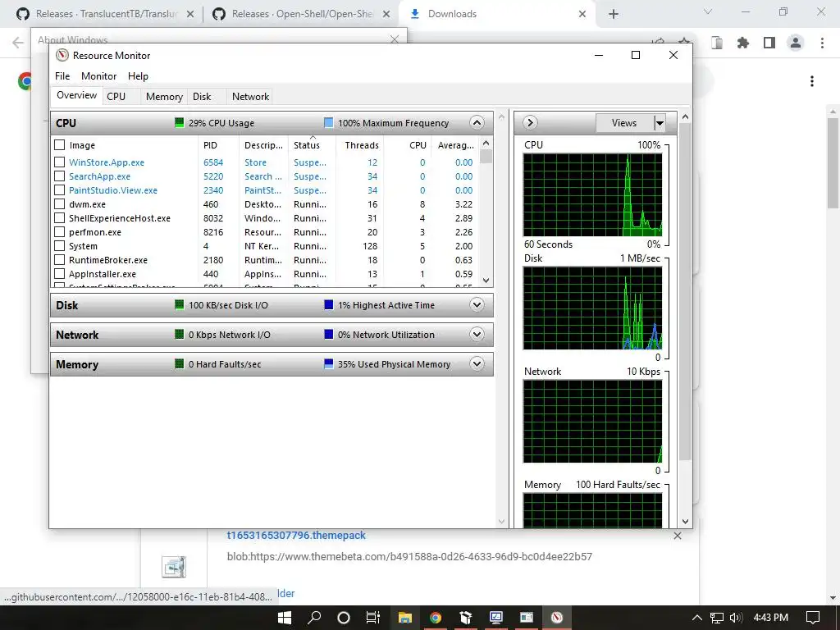Screen dimensions: 840x630
Task: Sort processes by Status column
Action: coord(312,145)
